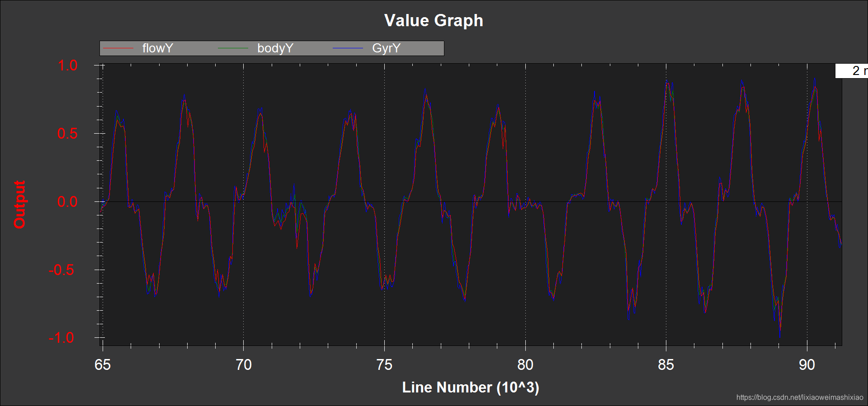This screenshot has width=868, height=406.
Task: Click the 70 x-axis tick label
Action: tap(244, 365)
